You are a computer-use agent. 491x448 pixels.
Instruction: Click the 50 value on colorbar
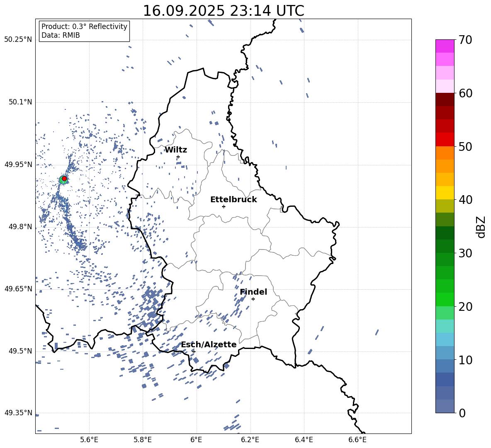[x=465, y=146]
